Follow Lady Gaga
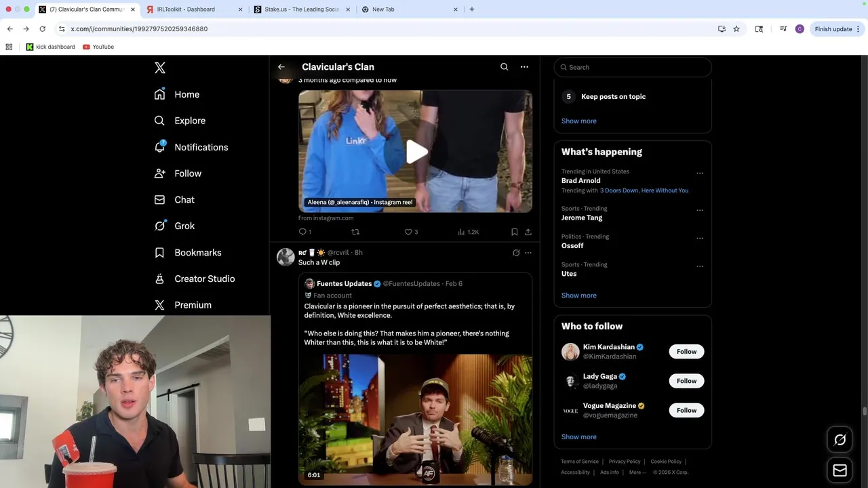868x488 pixels. (686, 381)
